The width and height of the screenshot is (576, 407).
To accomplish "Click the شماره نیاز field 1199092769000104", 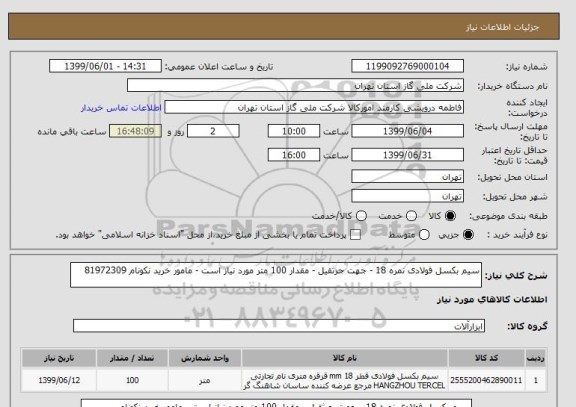I will coord(407,66).
